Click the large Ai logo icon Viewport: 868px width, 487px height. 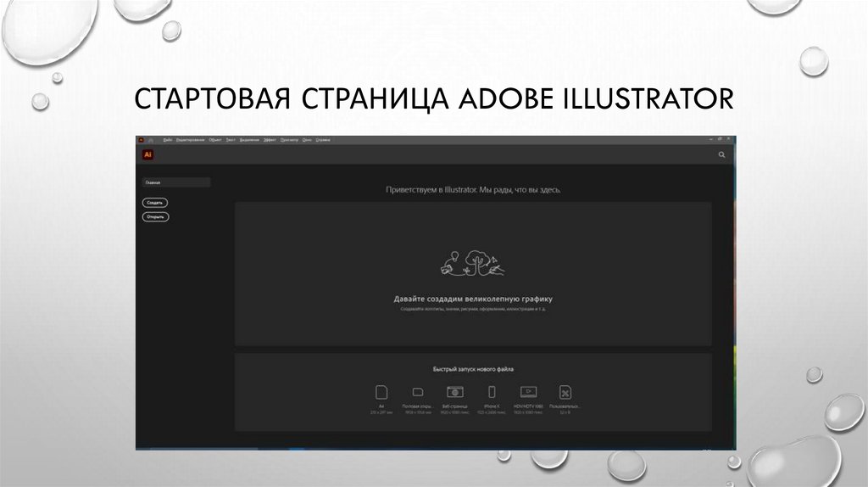[147, 154]
